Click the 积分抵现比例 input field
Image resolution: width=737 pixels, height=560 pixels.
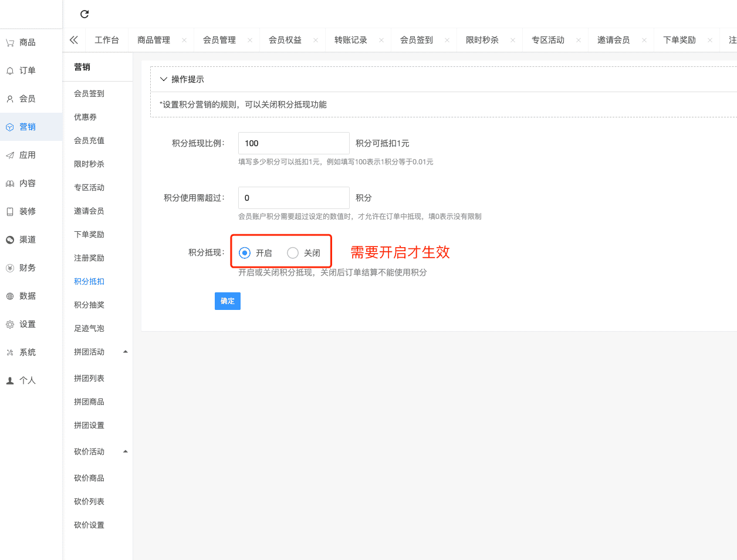click(293, 143)
